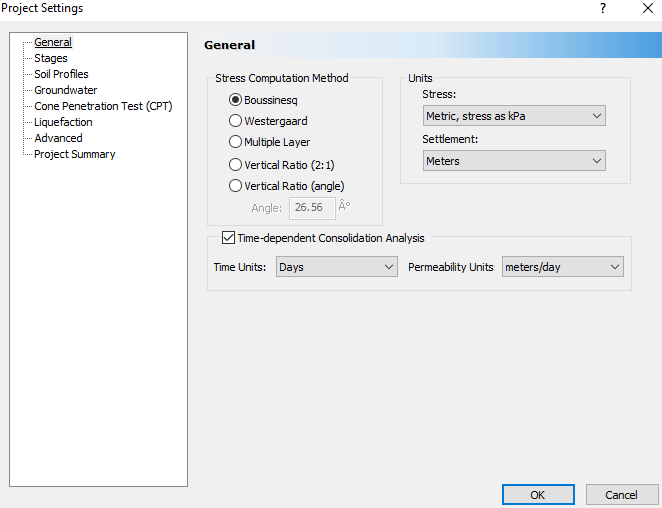Pick the Vertical Ratio (2:1) option
Viewport: 662px width, 508px height.
pos(236,165)
